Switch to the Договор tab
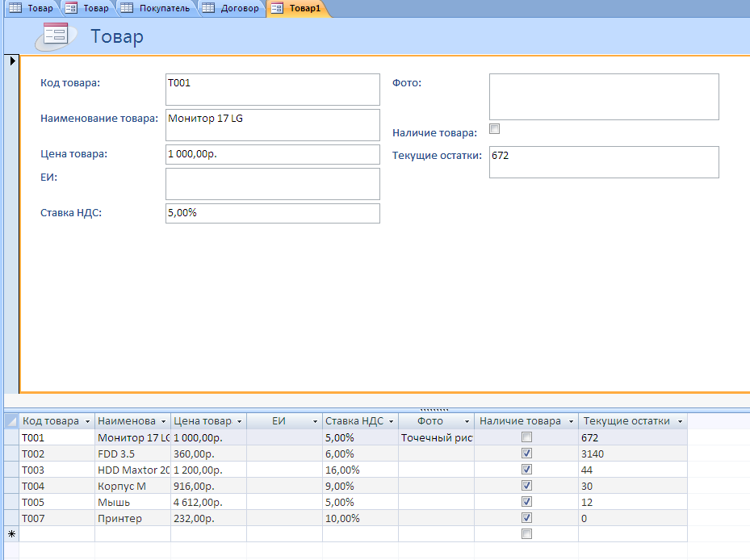This screenshot has width=750, height=560. coord(240,8)
